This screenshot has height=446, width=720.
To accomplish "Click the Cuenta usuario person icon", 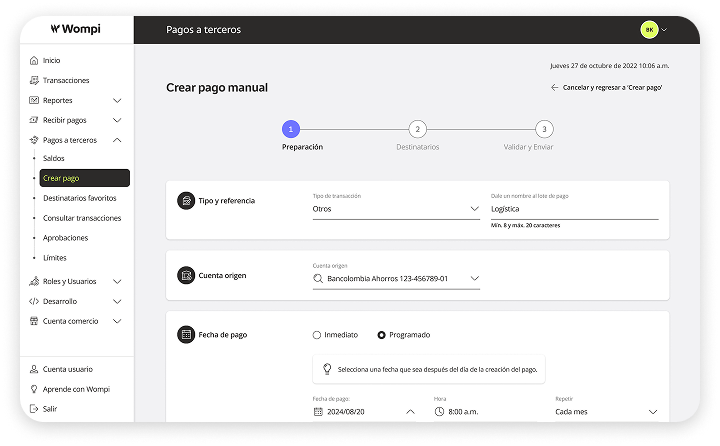I will (x=35, y=369).
